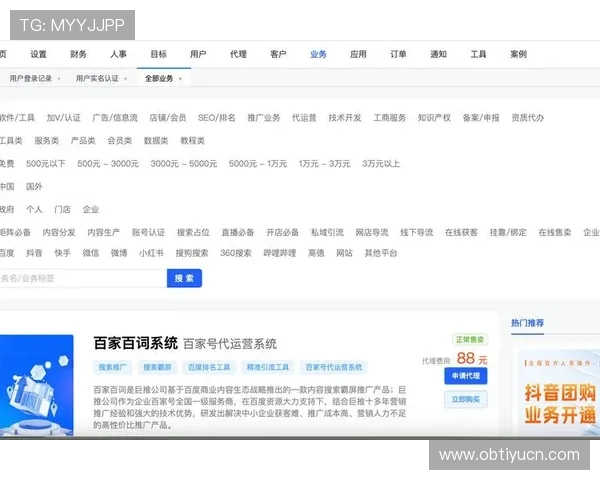Filter by SEO/排名 category
The height and width of the screenshot is (480, 600).
(x=217, y=118)
